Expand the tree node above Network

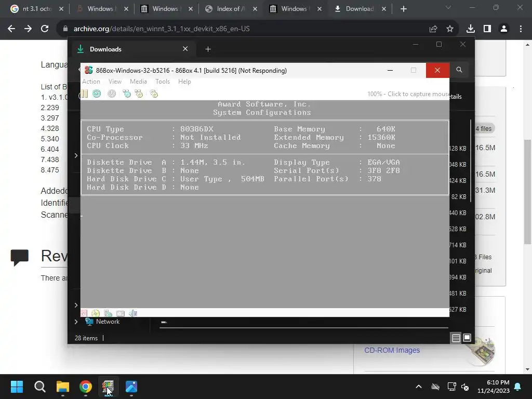click(x=76, y=305)
